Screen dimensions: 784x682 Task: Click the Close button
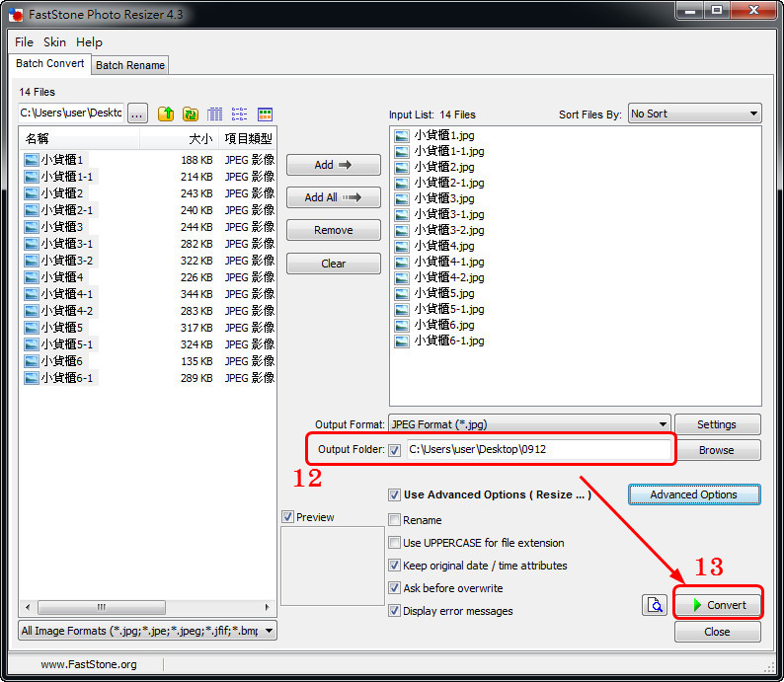tap(718, 632)
